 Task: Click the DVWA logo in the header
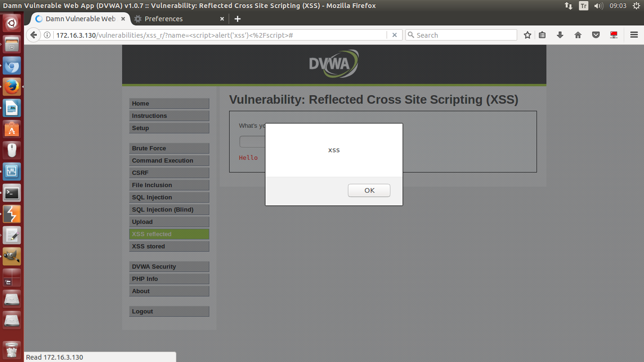pyautogui.click(x=334, y=64)
